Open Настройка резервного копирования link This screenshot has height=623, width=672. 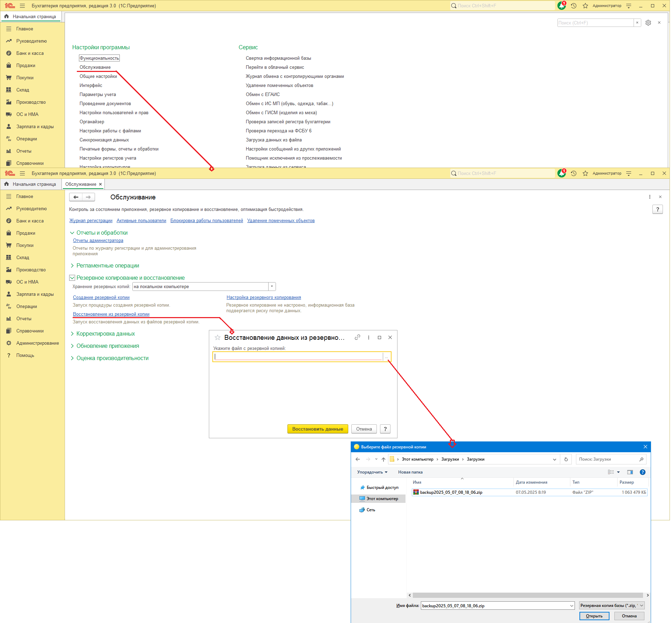click(x=264, y=297)
